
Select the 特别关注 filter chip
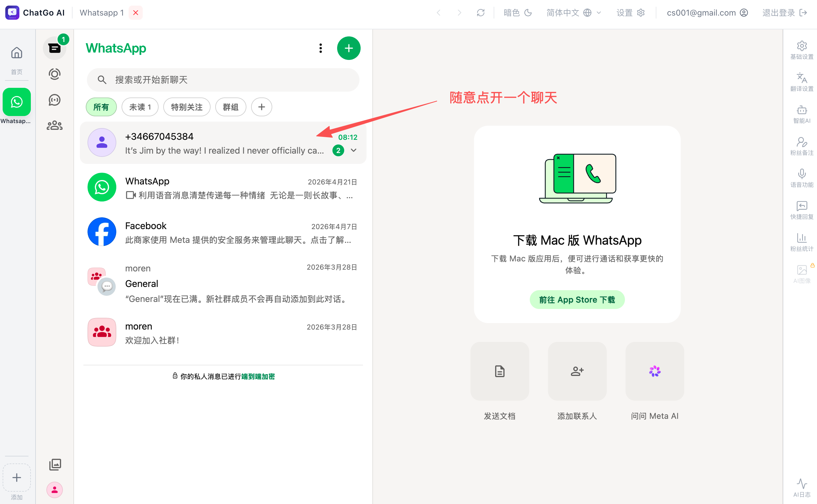[x=186, y=107]
